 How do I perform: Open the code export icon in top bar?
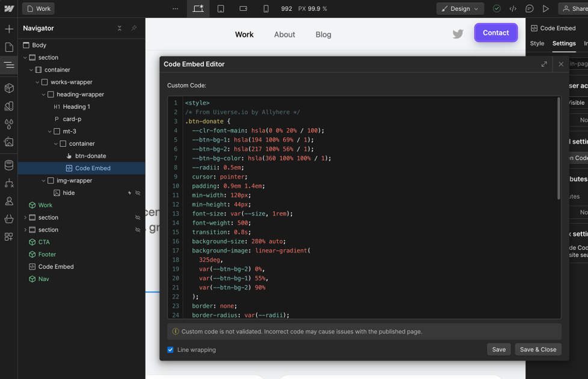513,8
